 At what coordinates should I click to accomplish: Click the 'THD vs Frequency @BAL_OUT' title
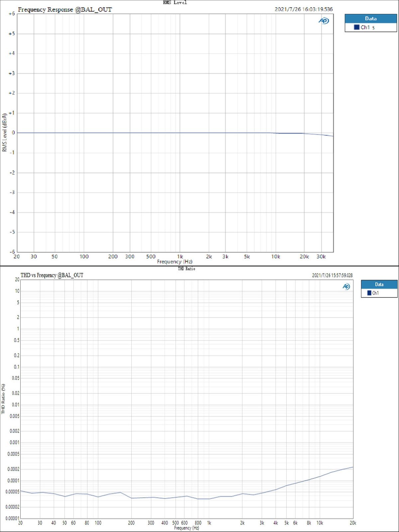[x=52, y=275]
